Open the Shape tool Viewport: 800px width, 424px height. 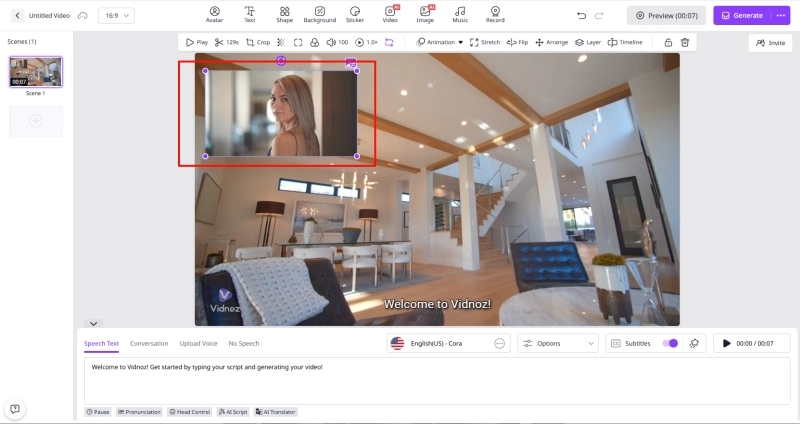tap(285, 15)
